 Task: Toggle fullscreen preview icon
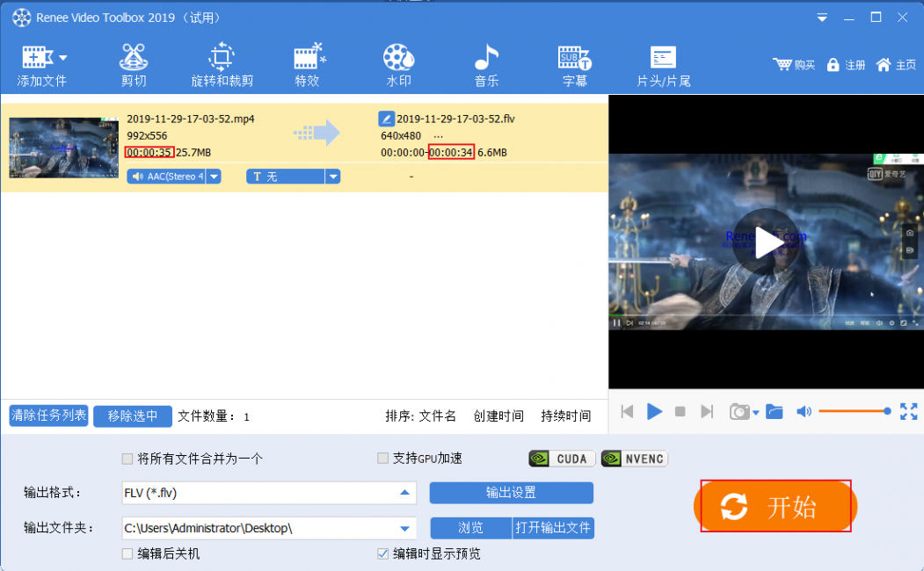click(909, 411)
